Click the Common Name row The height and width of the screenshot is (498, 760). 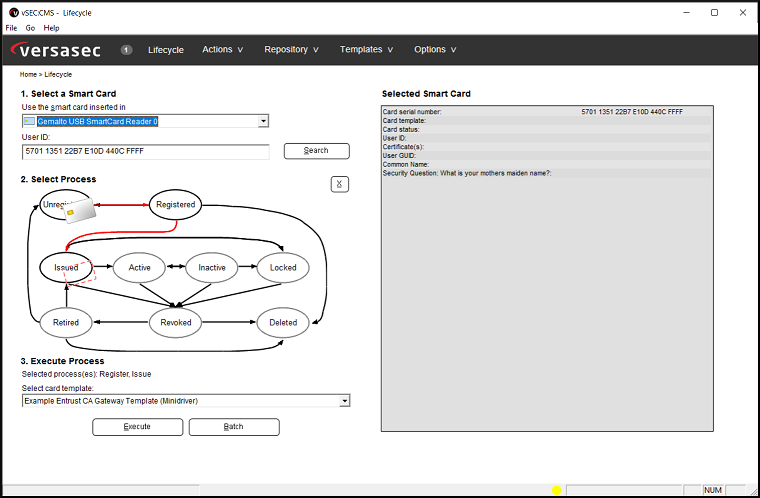point(547,164)
